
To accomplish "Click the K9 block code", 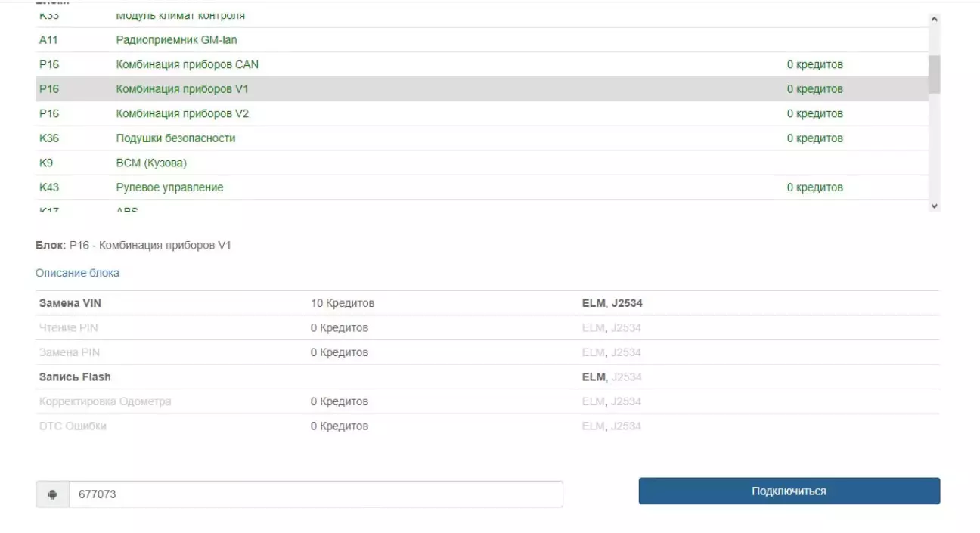I will click(46, 163).
